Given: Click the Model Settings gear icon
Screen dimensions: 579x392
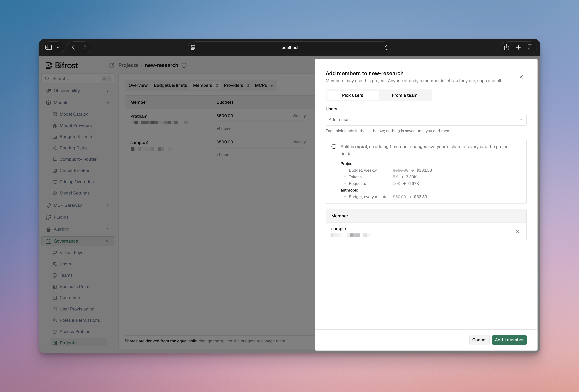Looking at the screenshot, I should point(55,193).
